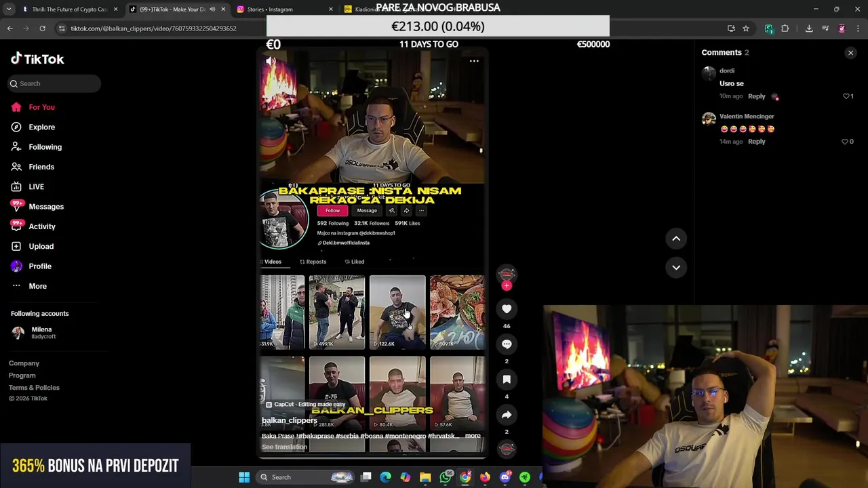The height and width of the screenshot is (488, 868).
Task: Click the browser address bar URL
Action: [x=154, y=28]
